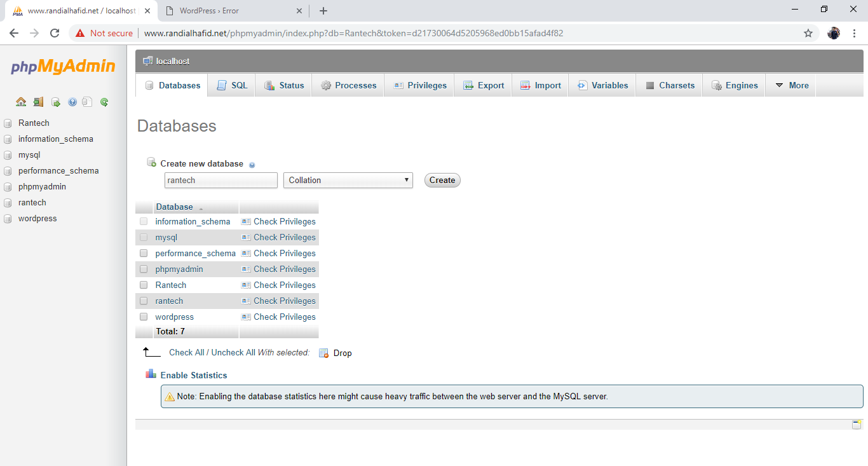The image size is (868, 466).
Task: Open the Charsets tab
Action: click(669, 85)
